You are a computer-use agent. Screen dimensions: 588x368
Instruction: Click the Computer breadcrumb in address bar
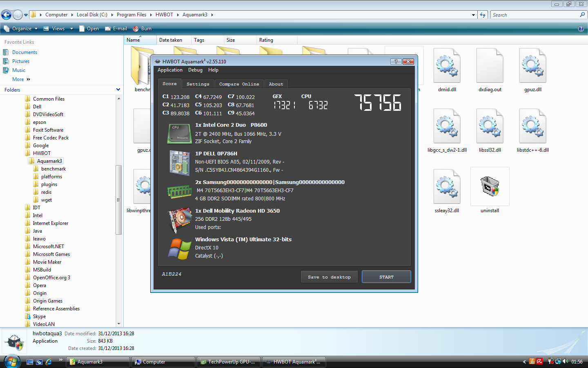56,15
